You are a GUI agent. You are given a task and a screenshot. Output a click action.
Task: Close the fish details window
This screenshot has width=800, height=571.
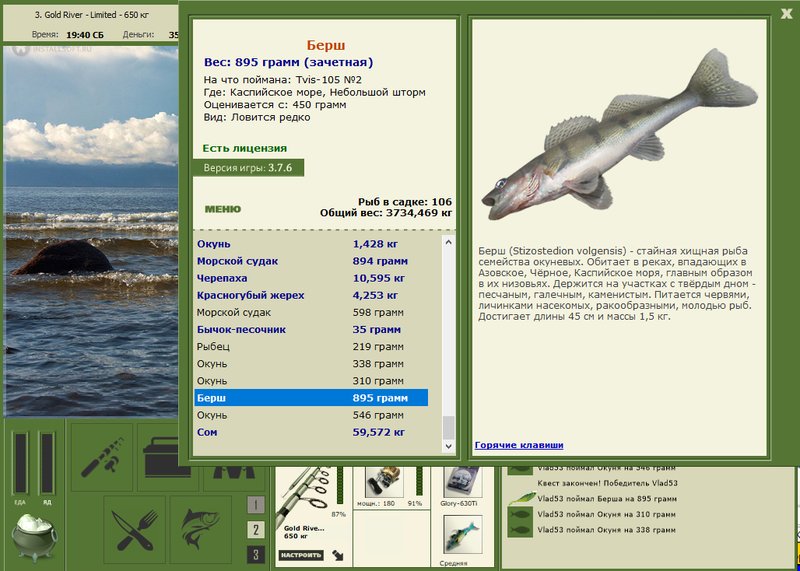click(786, 14)
